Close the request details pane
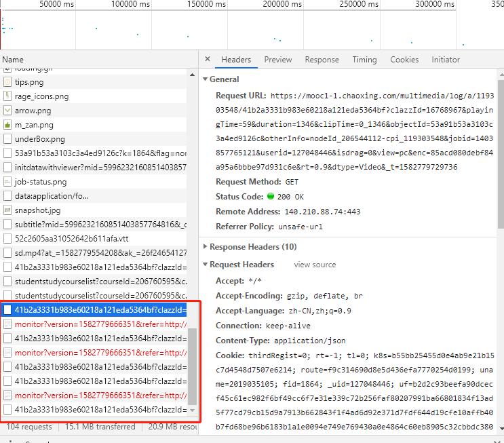 (x=208, y=60)
